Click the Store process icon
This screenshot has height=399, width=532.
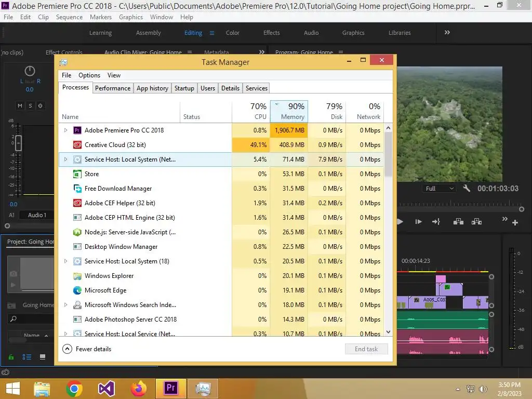click(x=77, y=174)
